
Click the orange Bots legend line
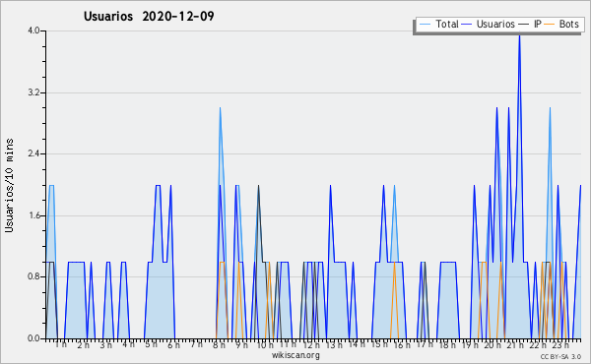[550, 25]
